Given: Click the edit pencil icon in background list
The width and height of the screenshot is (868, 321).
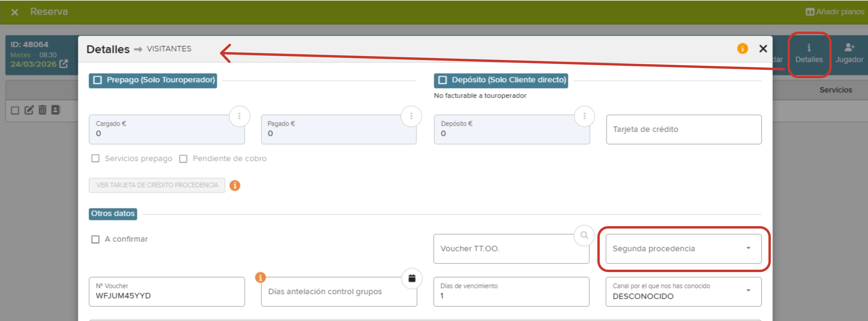Looking at the screenshot, I should click(29, 110).
